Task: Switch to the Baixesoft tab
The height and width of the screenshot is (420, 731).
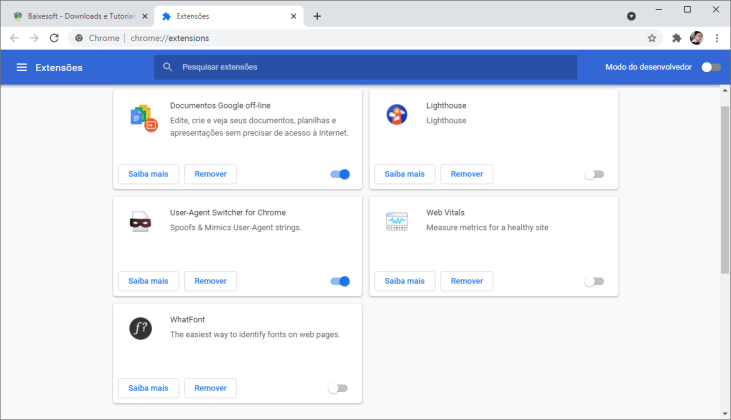Action: click(x=82, y=16)
